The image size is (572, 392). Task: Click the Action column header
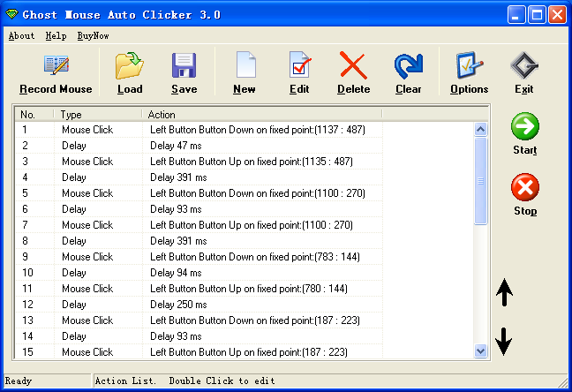pos(262,114)
